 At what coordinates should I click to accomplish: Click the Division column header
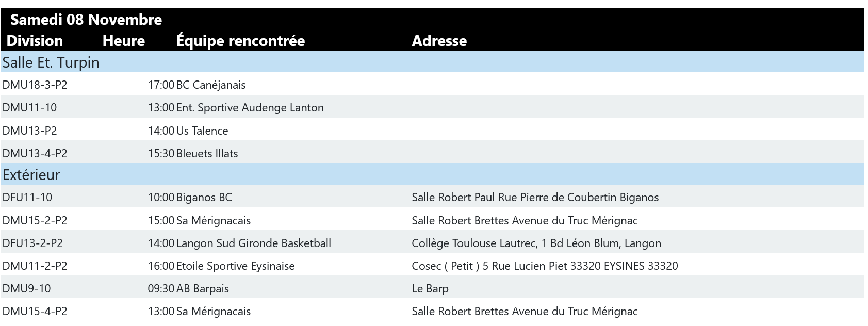tap(35, 41)
